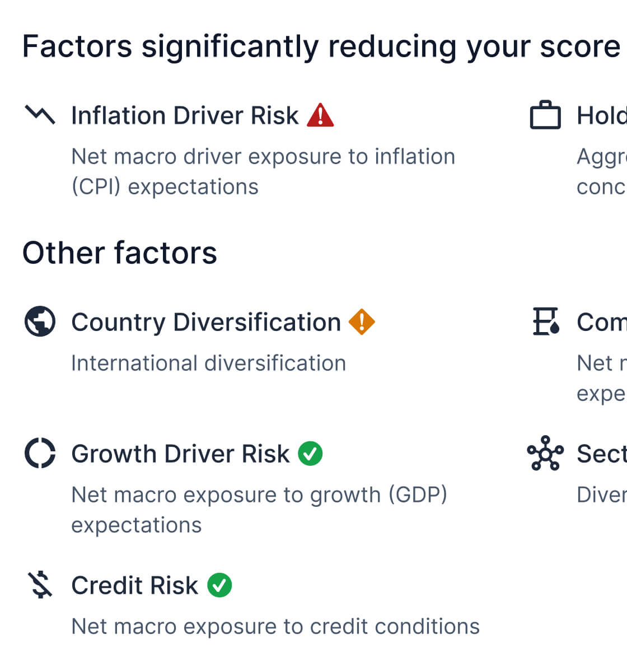Click the briefcase Holdings icon
The width and height of the screenshot is (627, 672).
point(545,115)
